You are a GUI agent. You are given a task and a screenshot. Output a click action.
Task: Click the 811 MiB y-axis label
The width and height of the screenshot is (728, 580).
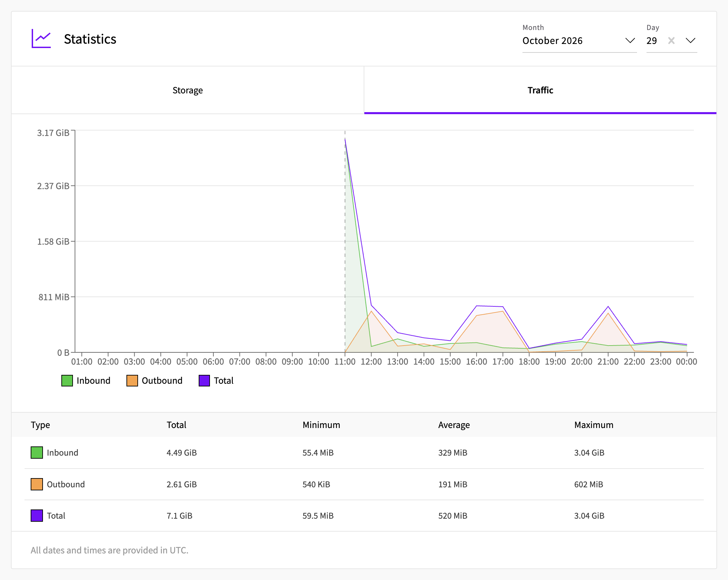tap(54, 297)
